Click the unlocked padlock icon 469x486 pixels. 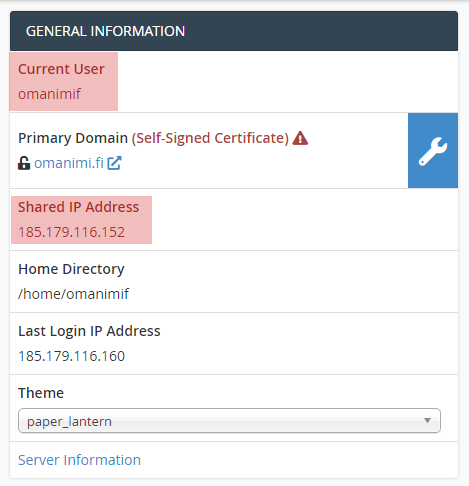pyautogui.click(x=24, y=163)
